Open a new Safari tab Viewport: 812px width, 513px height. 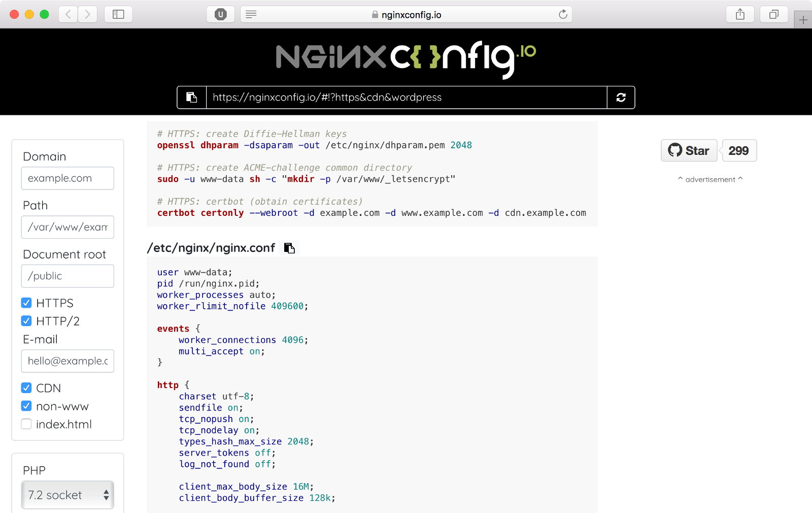[803, 20]
